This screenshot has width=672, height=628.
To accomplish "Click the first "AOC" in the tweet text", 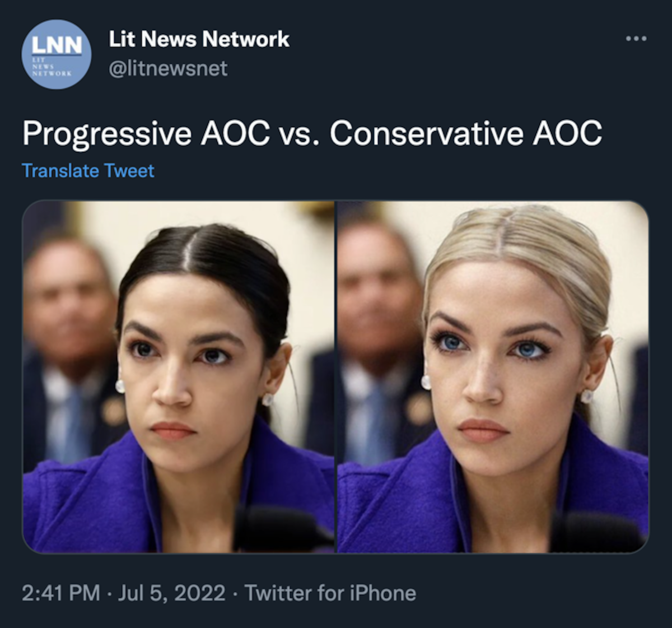I will [x=235, y=134].
